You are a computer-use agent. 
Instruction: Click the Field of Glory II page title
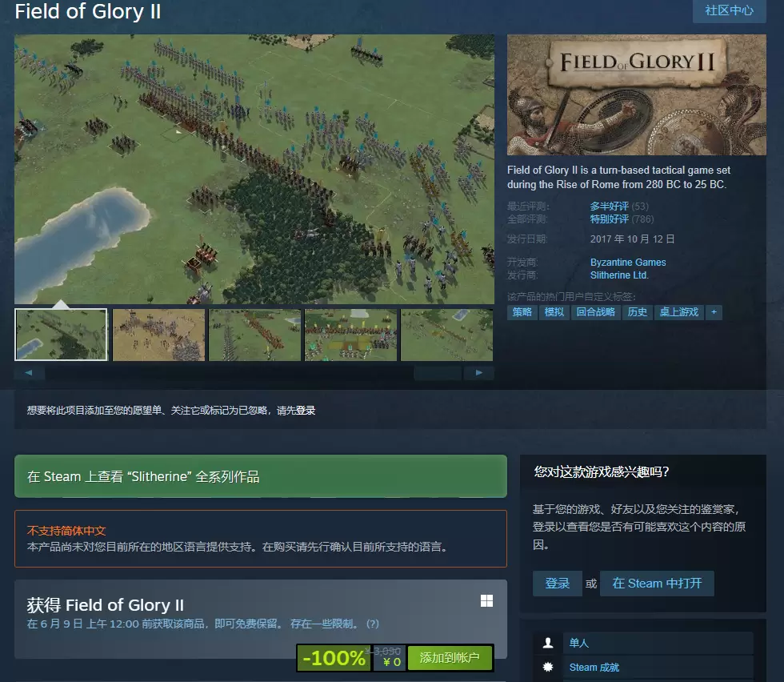(88, 11)
